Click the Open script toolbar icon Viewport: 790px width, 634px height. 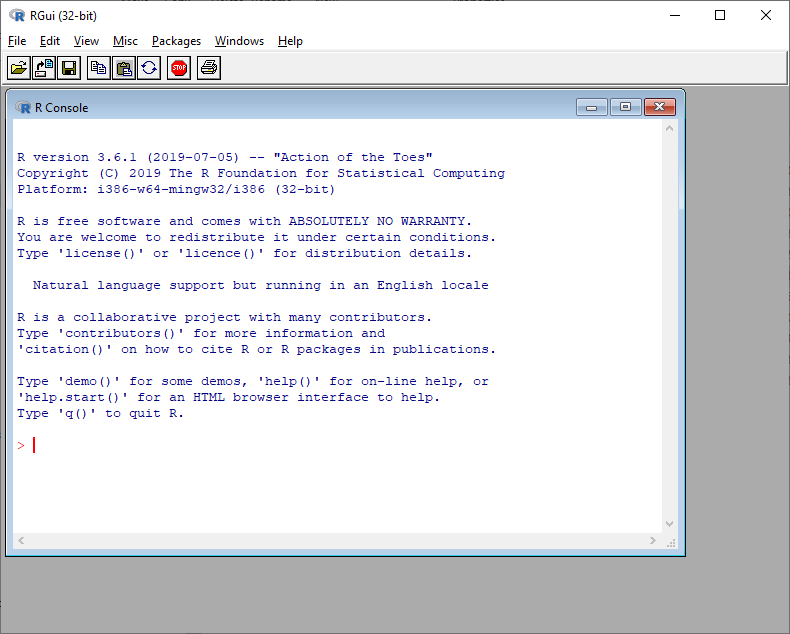click(19, 68)
